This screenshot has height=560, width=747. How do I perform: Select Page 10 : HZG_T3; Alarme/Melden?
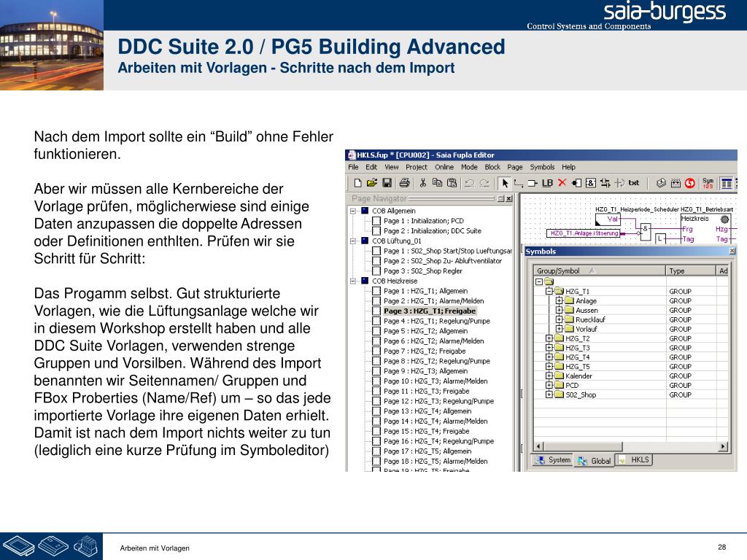[436, 381]
